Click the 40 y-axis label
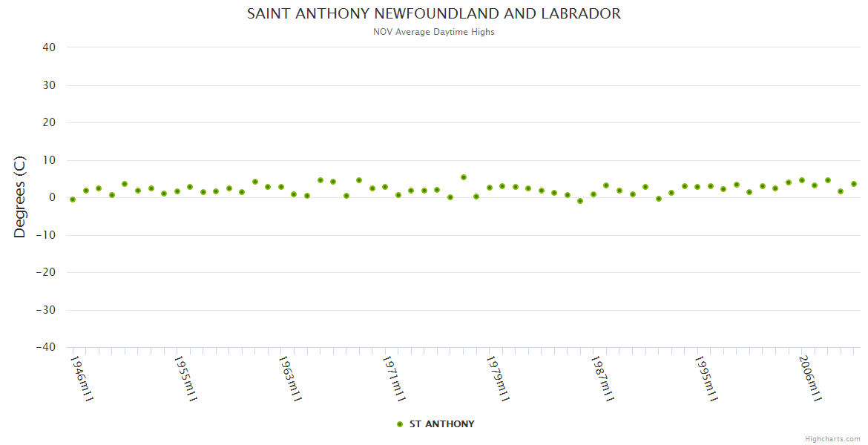868x445 pixels. pyautogui.click(x=49, y=47)
